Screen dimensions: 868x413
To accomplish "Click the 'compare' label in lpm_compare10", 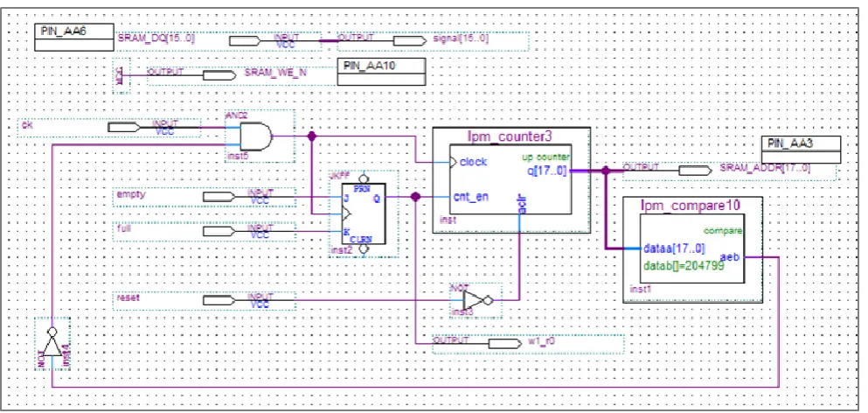I will point(722,231).
